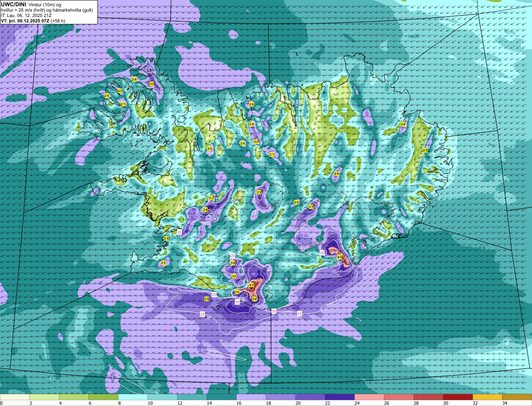Image resolution: width=532 pixels, height=406 pixels.
Task: Select the yellow '37' gust label
Action: click(x=311, y=207)
